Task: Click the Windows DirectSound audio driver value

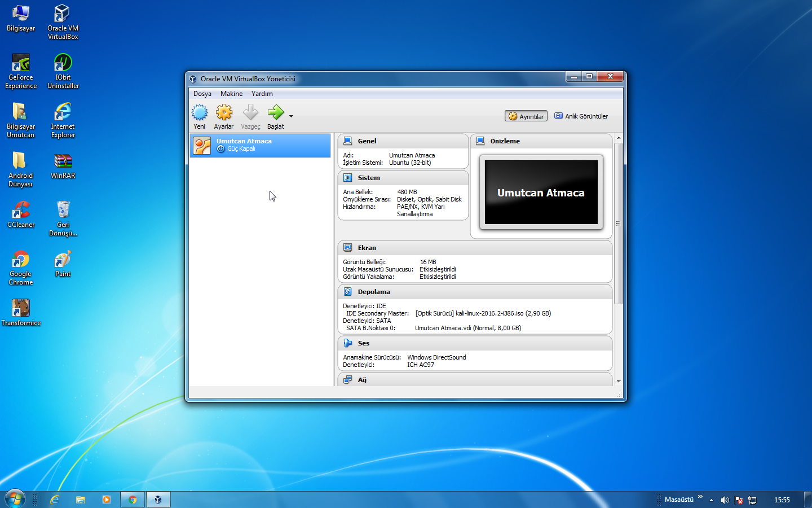Action: pyautogui.click(x=436, y=357)
